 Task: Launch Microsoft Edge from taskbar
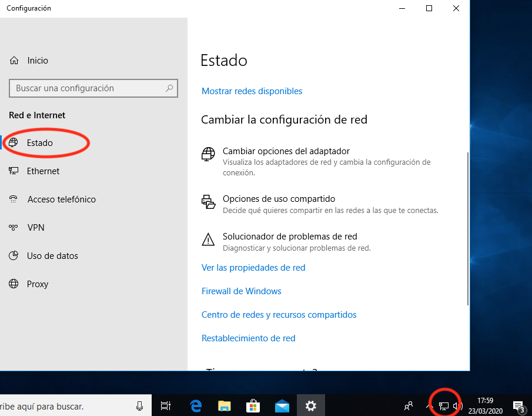[196, 405]
